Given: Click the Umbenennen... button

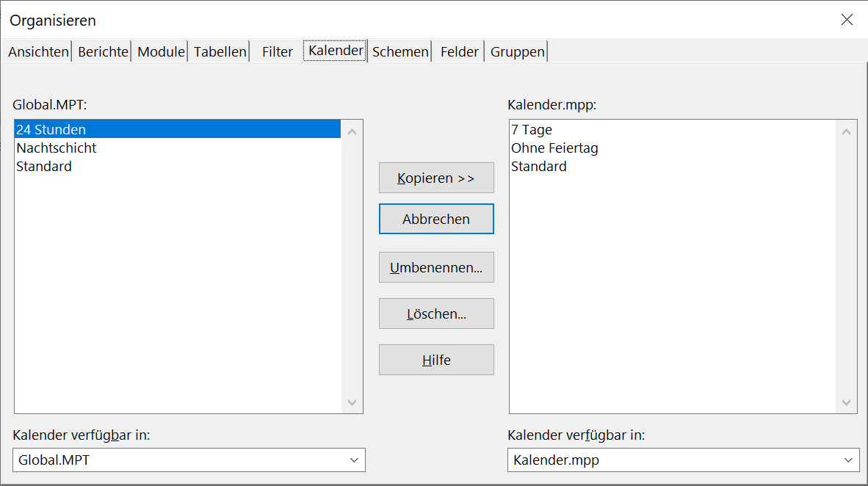Looking at the screenshot, I should (x=436, y=267).
